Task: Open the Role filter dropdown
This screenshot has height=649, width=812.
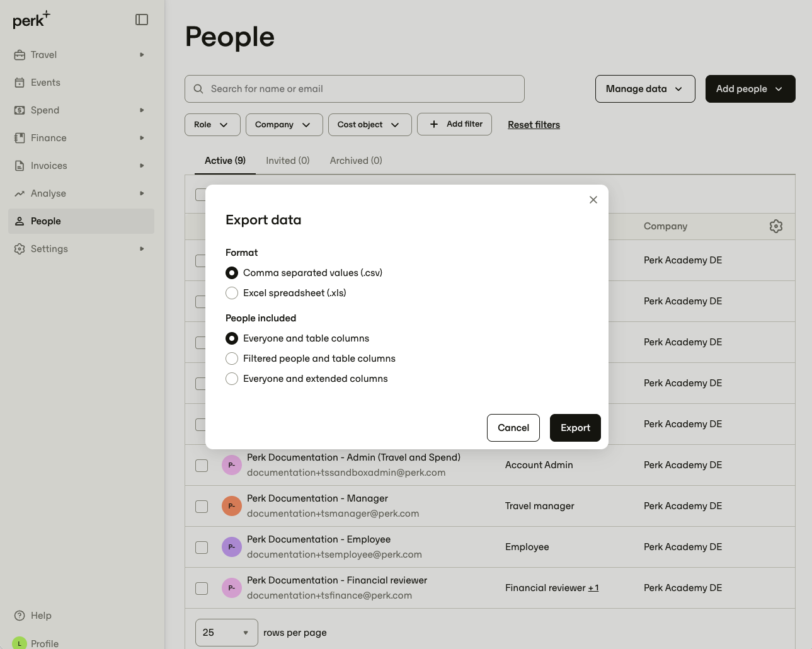Action: [x=212, y=125]
